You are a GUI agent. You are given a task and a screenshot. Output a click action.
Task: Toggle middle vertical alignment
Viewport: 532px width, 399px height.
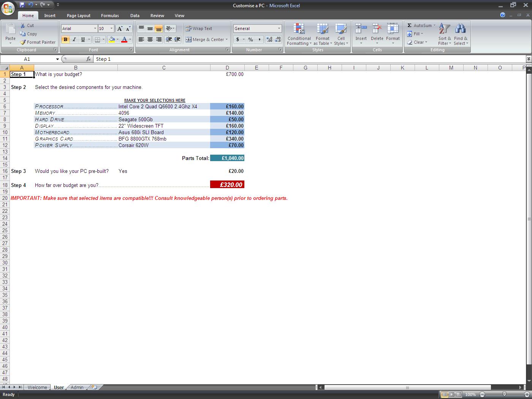pos(150,28)
